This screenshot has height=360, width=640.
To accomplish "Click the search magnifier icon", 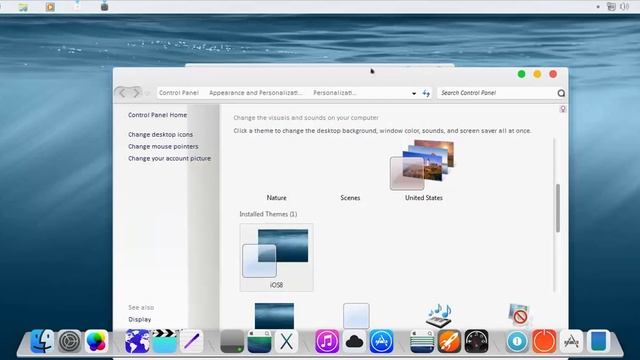I will (561, 93).
